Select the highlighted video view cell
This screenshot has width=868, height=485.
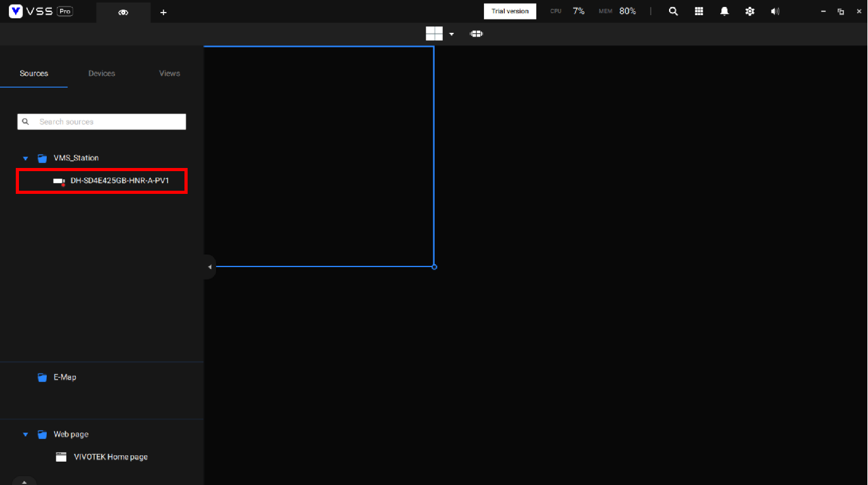318,156
